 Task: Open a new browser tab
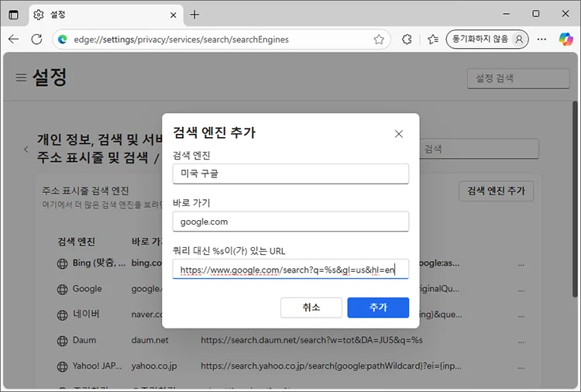point(194,15)
